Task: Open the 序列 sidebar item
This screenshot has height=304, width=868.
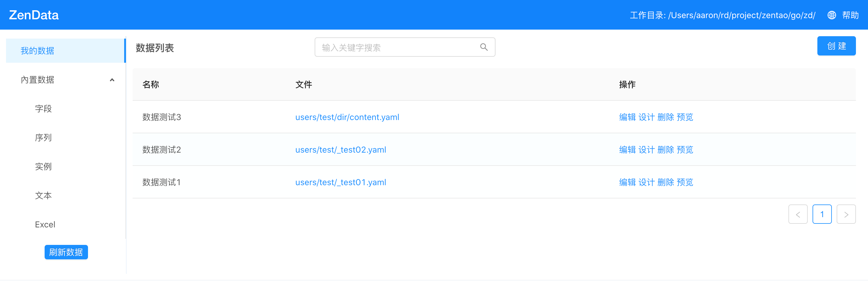Action: [x=43, y=138]
